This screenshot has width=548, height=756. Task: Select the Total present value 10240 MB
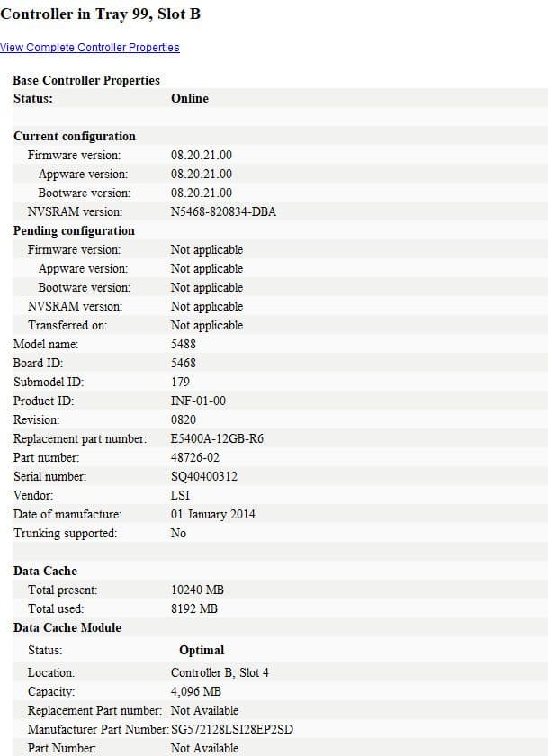(197, 590)
